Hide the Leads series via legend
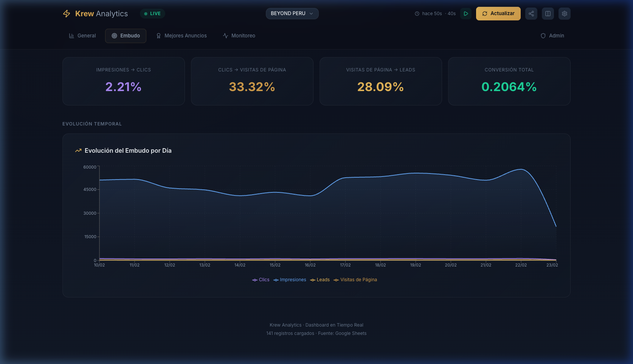633x364 pixels. (x=320, y=280)
